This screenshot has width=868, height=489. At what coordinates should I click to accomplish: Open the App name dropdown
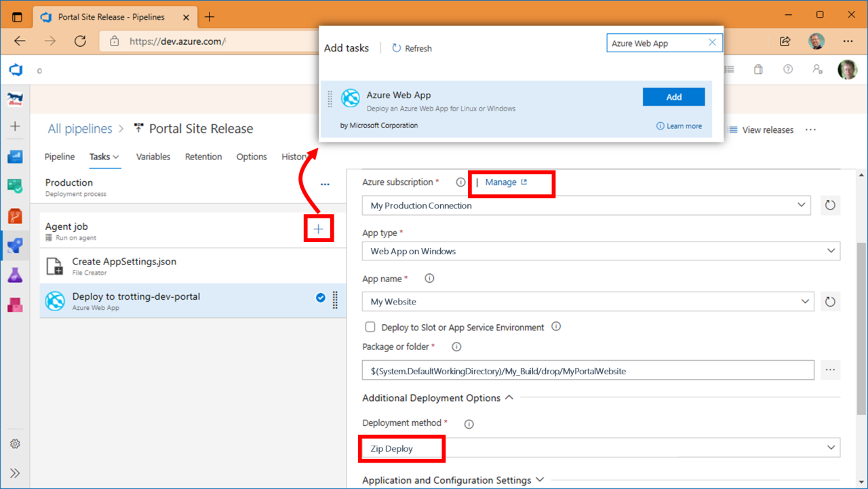587,301
